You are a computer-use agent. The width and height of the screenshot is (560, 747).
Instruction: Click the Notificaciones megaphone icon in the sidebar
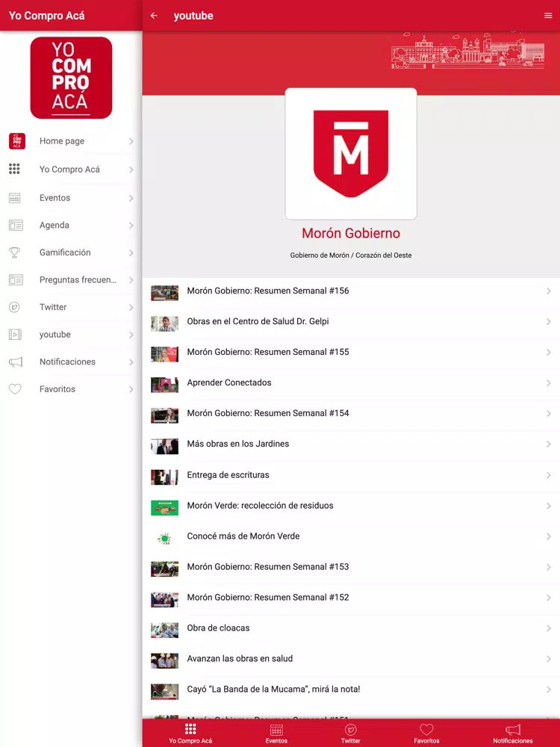tap(16, 362)
